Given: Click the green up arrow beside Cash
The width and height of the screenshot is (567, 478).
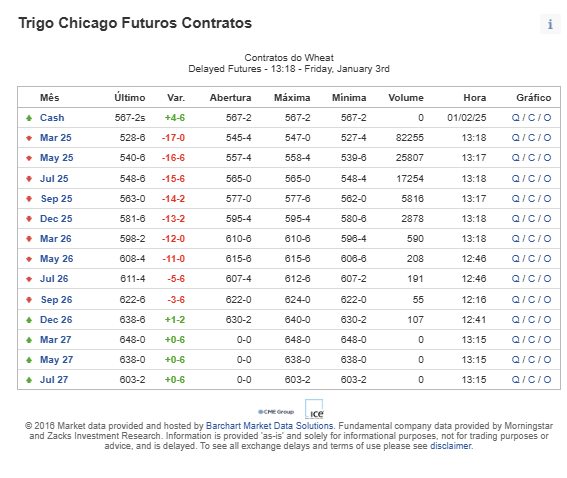Looking at the screenshot, I should 29,118.
